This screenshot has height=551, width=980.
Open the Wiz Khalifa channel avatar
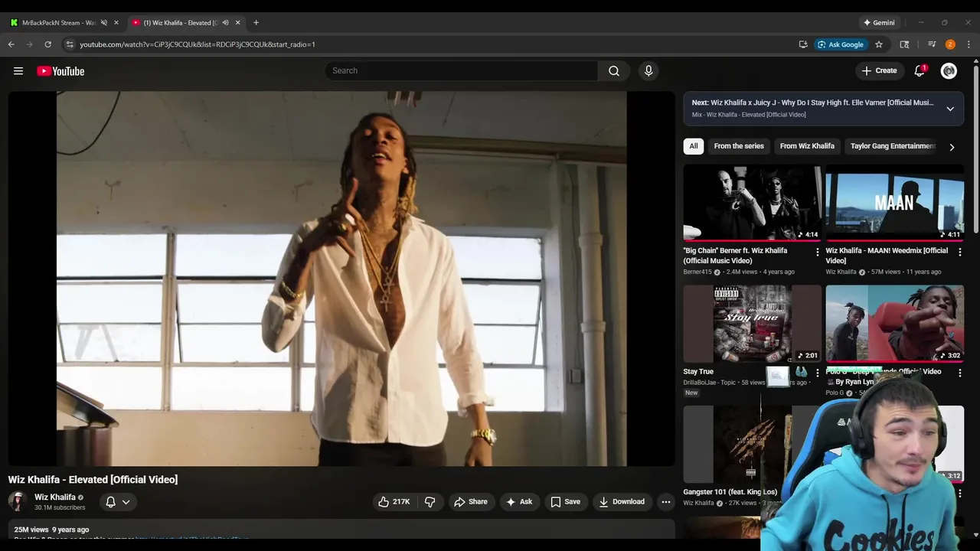[18, 501]
